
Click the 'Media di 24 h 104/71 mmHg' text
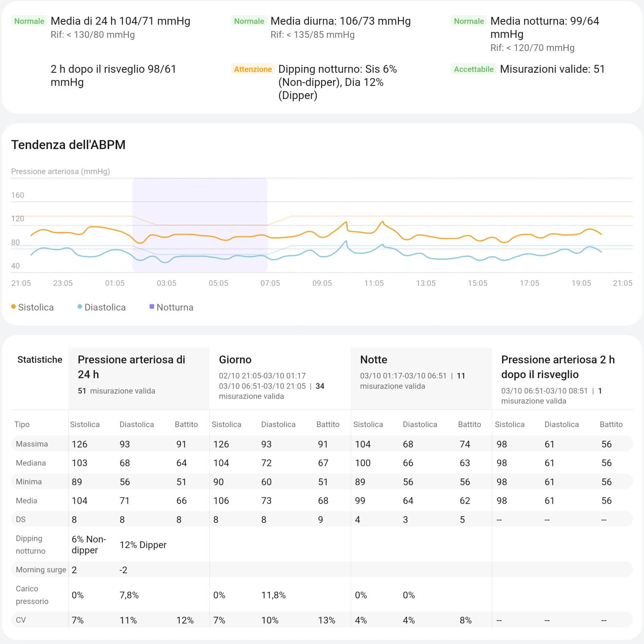point(120,21)
